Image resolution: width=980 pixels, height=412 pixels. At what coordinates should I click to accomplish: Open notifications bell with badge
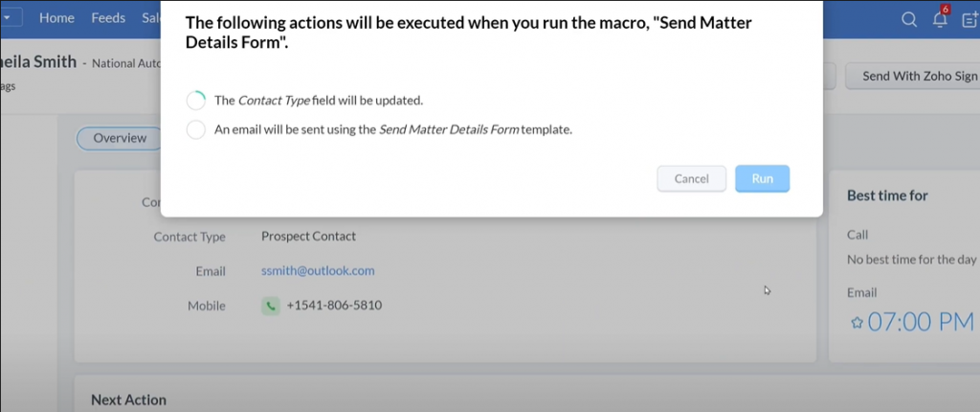tap(942, 17)
